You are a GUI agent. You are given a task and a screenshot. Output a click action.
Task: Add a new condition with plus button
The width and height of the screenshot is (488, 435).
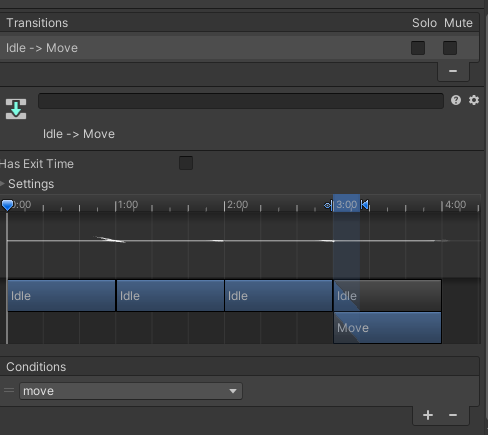pyautogui.click(x=428, y=415)
